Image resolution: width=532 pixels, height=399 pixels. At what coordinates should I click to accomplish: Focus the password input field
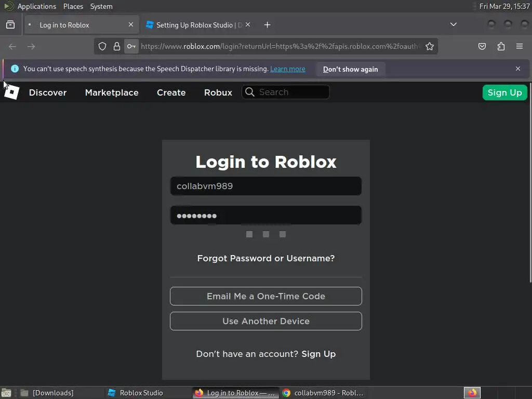tap(266, 215)
